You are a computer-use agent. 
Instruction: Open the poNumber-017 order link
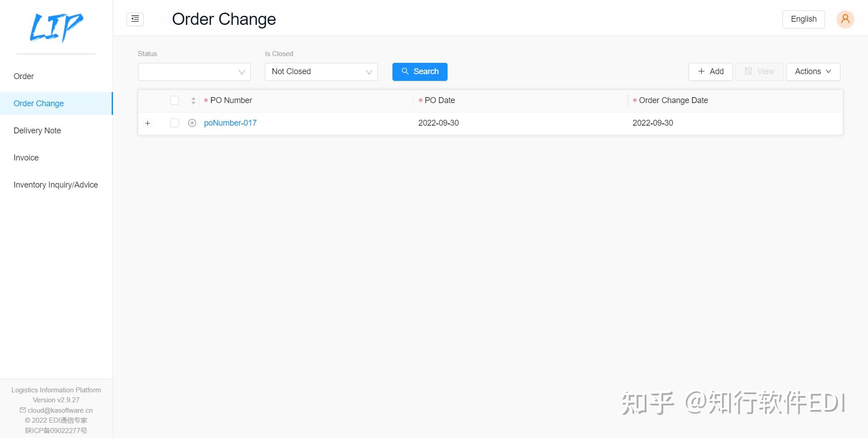(x=230, y=122)
